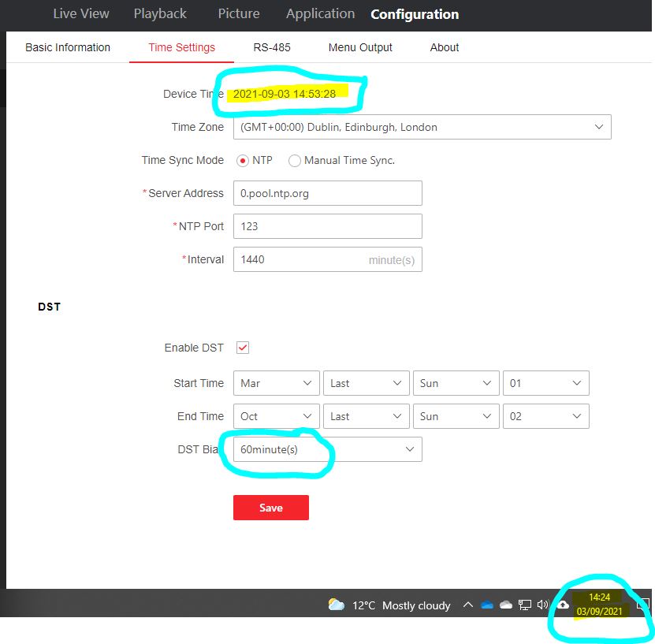Open the system tray volume control
This screenshot has width=655, height=644.
tap(542, 605)
